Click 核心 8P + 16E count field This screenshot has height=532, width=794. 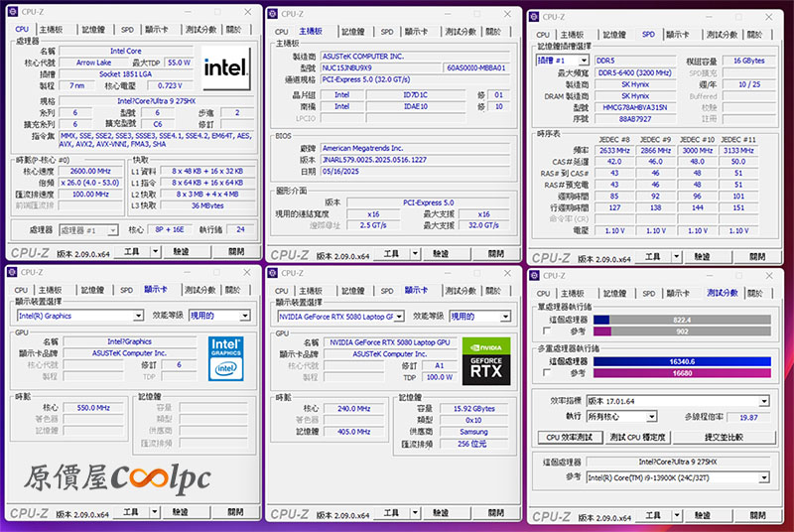(170, 229)
